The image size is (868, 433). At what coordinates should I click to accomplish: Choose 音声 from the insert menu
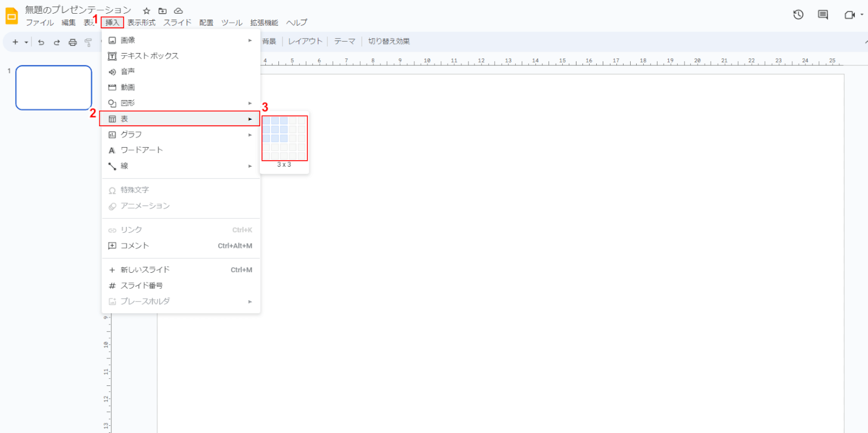click(181, 71)
